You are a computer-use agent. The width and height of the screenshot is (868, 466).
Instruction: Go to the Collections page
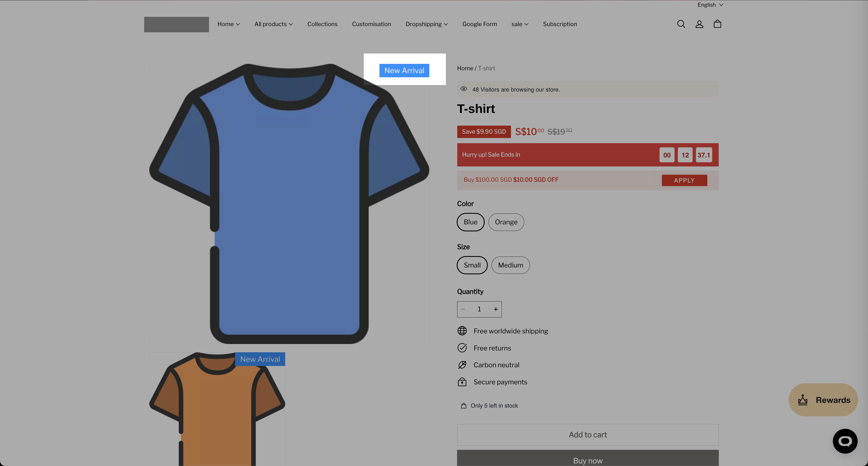(322, 24)
